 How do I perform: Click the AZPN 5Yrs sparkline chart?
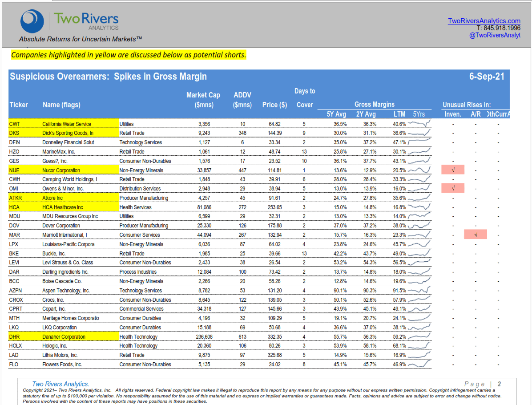tap(419, 290)
